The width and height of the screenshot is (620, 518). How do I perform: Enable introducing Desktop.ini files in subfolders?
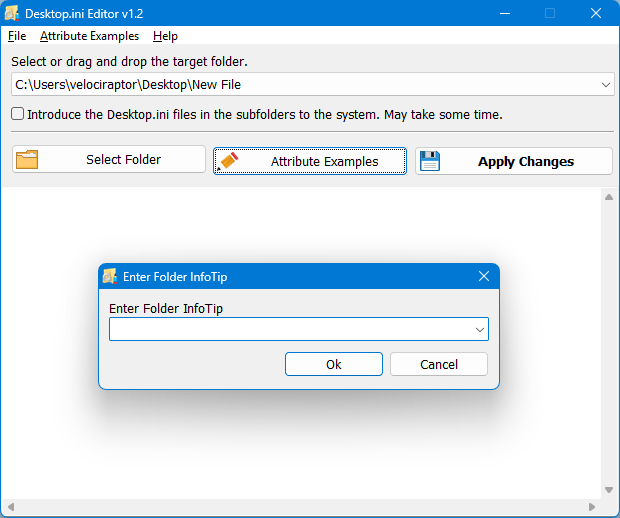(18, 114)
